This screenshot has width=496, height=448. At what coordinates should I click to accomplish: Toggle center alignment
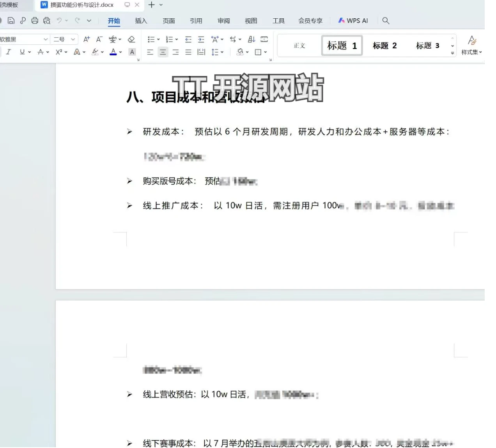point(163,52)
